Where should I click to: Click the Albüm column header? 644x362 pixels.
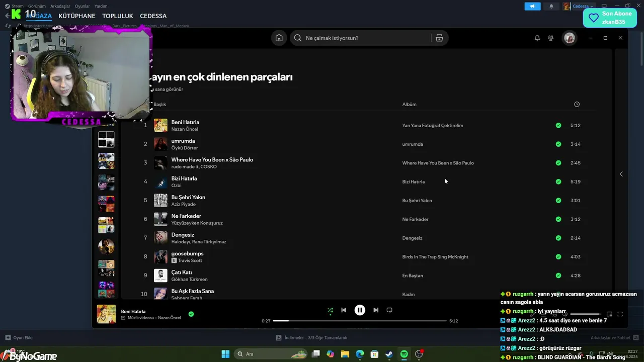pyautogui.click(x=410, y=105)
